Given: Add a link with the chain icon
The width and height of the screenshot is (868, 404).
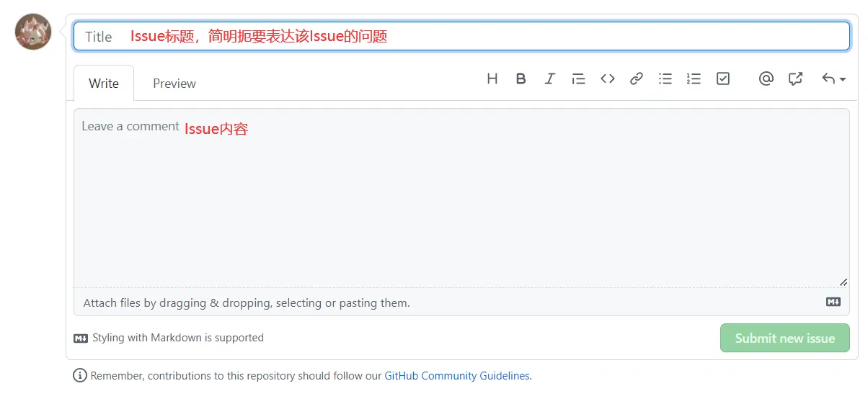Looking at the screenshot, I should 636,79.
